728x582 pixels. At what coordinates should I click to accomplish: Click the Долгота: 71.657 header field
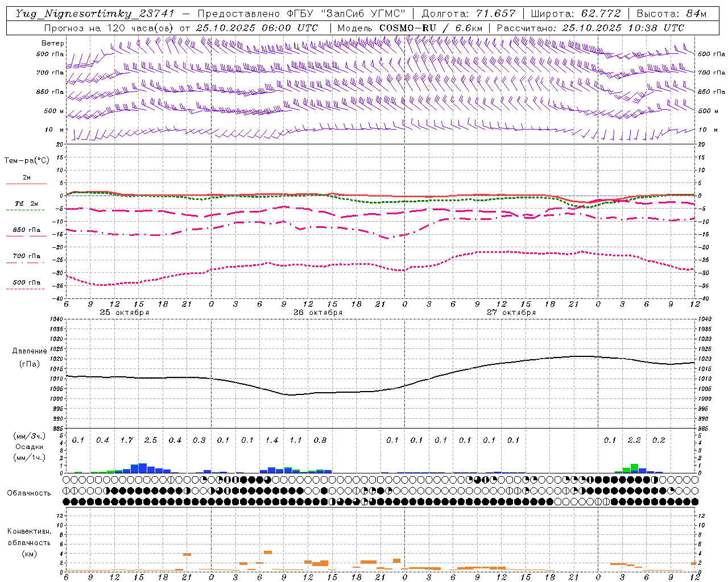click(469, 14)
